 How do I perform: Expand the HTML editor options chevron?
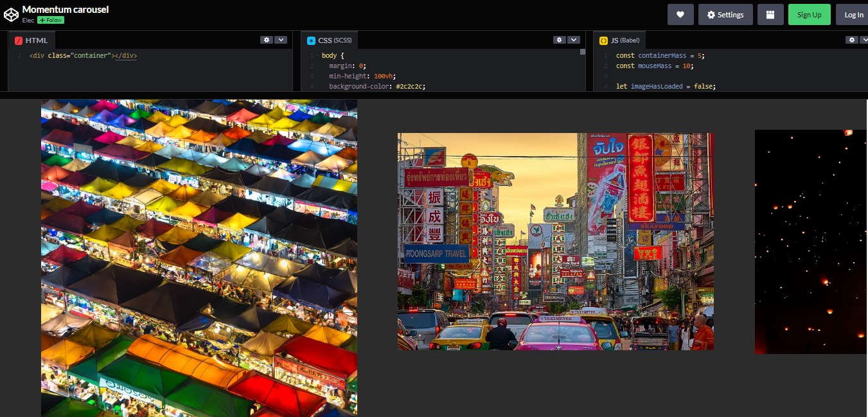pos(281,39)
